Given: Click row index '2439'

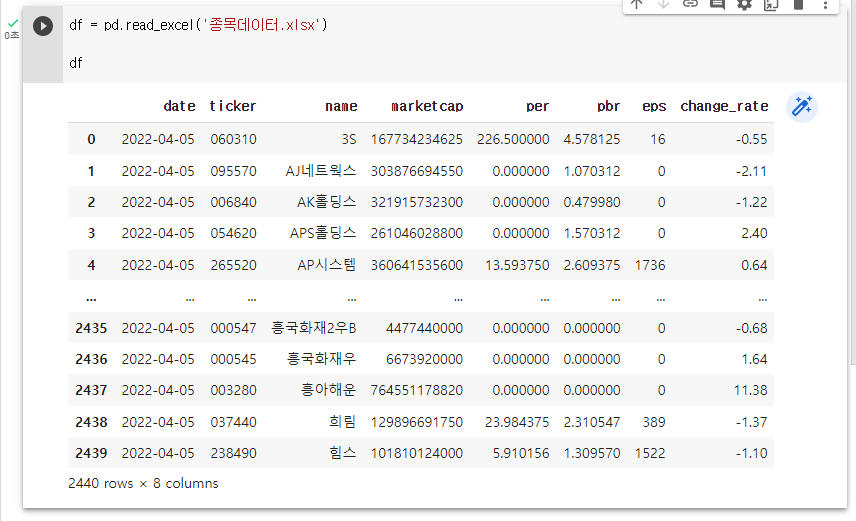Looking at the screenshot, I should click(x=91, y=453).
